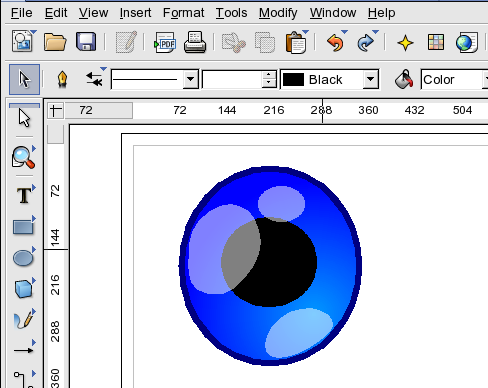Activate the Zoom magnifier tool
This screenshot has width=488, height=388.
point(23,157)
